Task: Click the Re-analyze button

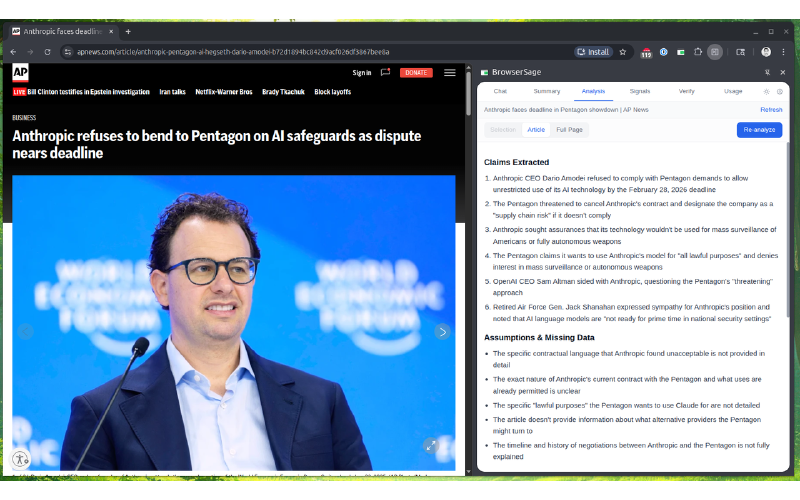Action: click(x=759, y=130)
